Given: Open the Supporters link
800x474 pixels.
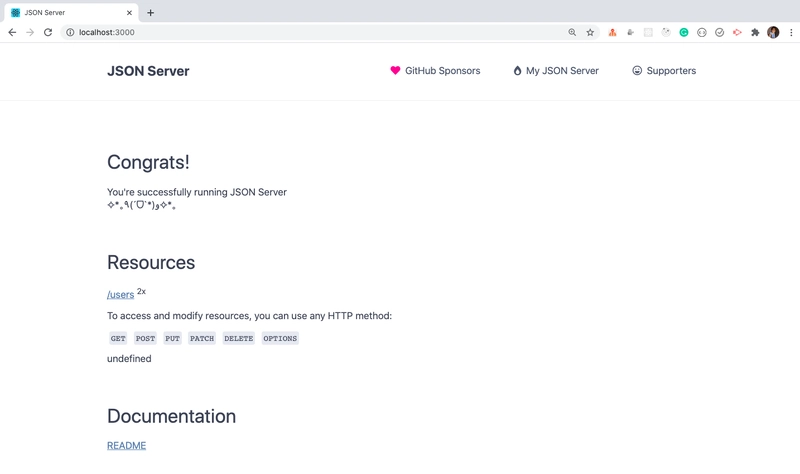Looking at the screenshot, I should [664, 70].
